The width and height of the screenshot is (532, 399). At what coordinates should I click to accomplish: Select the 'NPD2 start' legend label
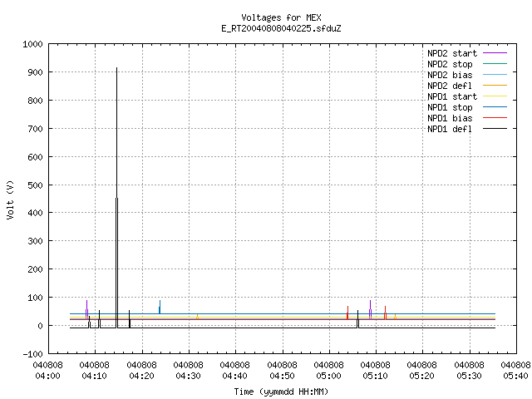tap(452, 53)
